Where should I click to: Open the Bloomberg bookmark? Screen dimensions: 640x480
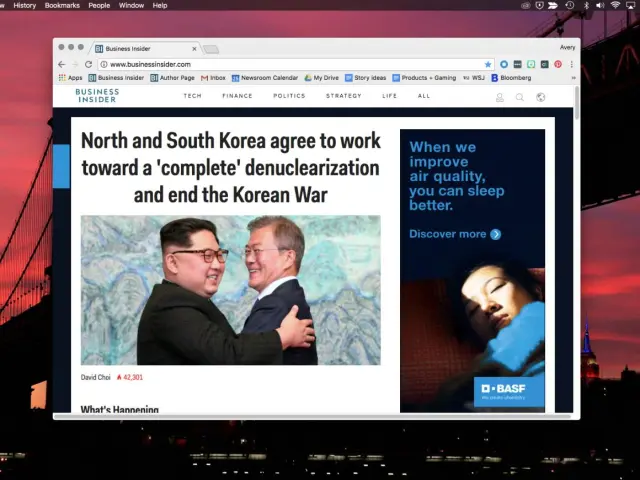511,78
